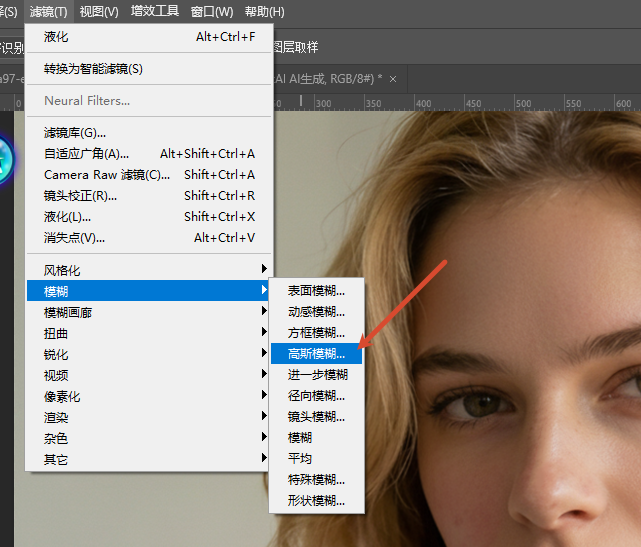Viewport: 641px width, 547px height.
Task: Expand the 渲染 submenu
Action: [x=148, y=417]
